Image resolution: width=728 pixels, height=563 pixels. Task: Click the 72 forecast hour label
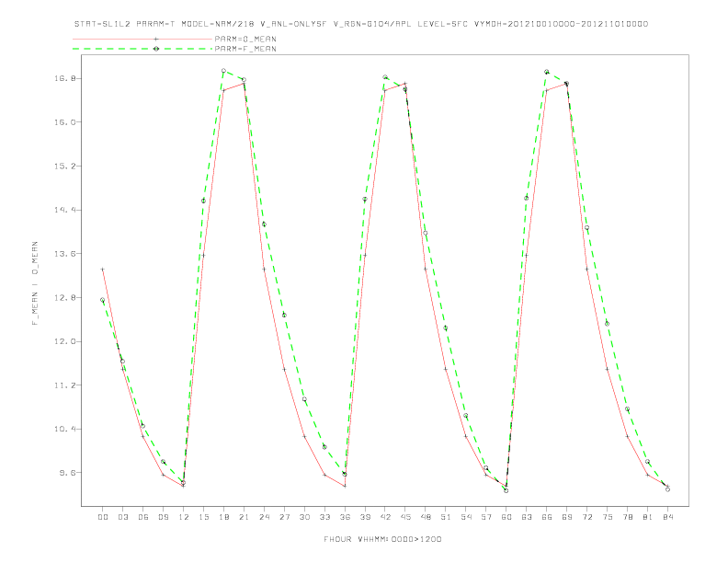click(587, 517)
